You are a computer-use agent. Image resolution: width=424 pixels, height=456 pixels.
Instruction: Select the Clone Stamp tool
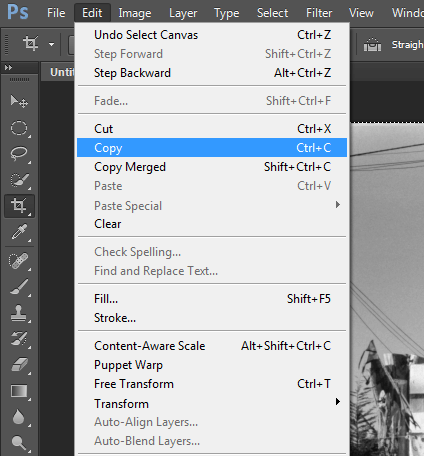(19, 313)
